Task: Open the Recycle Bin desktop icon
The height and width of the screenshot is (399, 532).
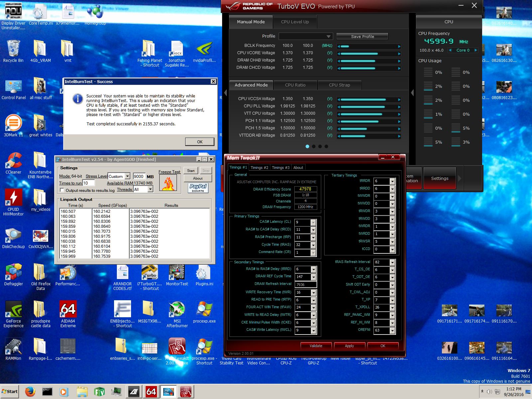Action: coord(13,52)
